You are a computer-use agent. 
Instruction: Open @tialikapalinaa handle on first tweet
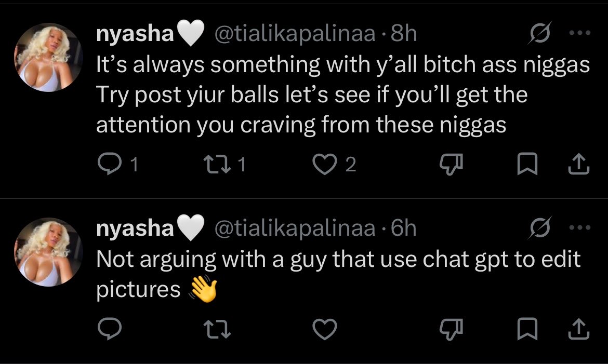(295, 33)
